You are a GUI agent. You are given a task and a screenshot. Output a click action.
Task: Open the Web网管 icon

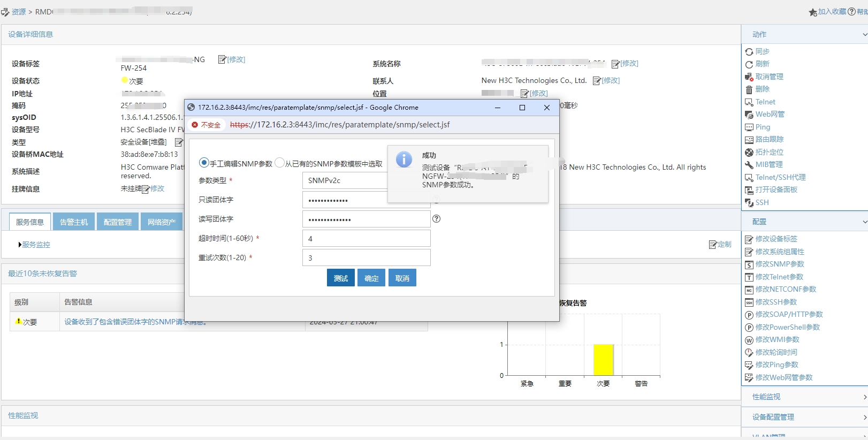[749, 115]
